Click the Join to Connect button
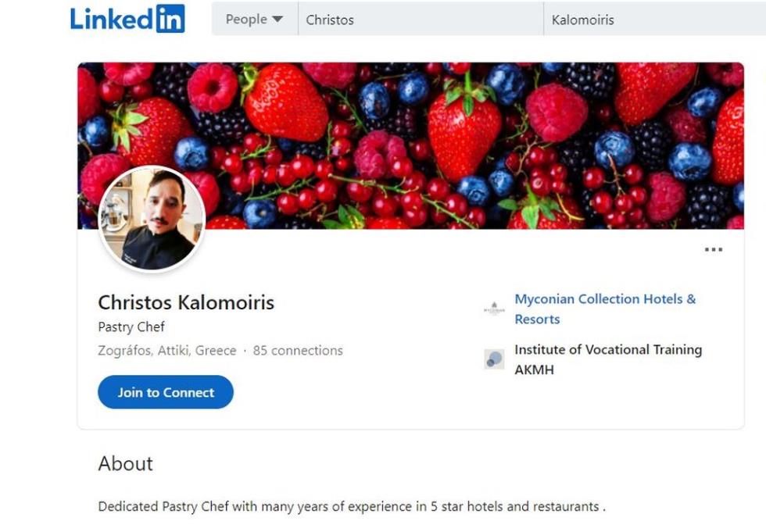Image resolution: width=766 pixels, height=532 pixels. [166, 392]
